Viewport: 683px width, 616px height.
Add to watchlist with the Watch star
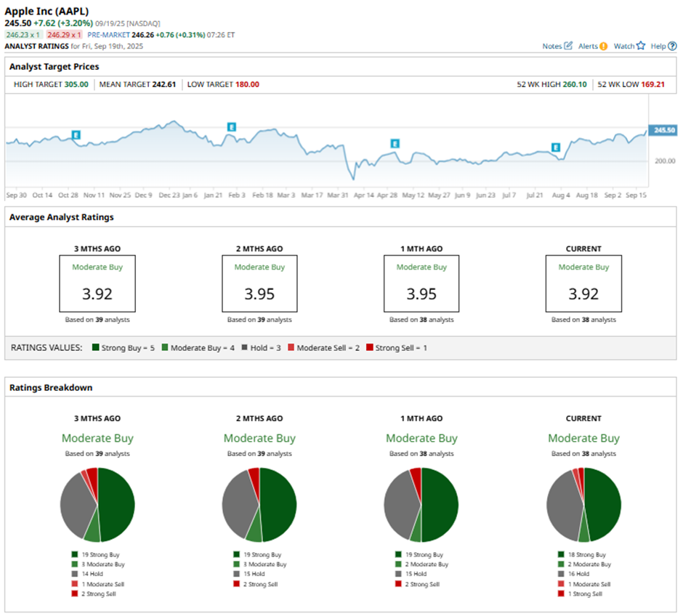pos(640,46)
